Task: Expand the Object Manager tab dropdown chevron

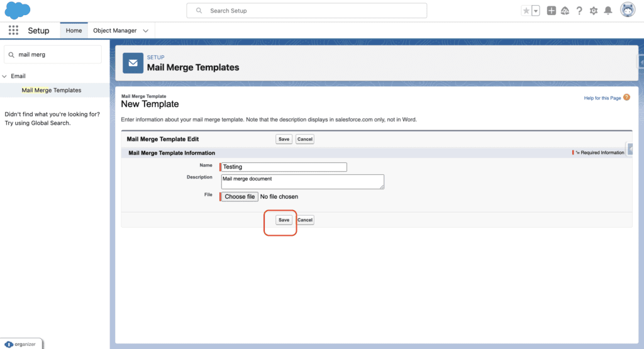Action: click(x=145, y=31)
